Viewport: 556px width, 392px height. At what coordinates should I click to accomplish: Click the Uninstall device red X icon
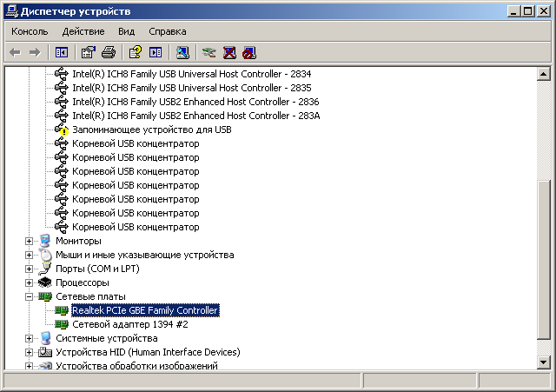tap(229, 53)
